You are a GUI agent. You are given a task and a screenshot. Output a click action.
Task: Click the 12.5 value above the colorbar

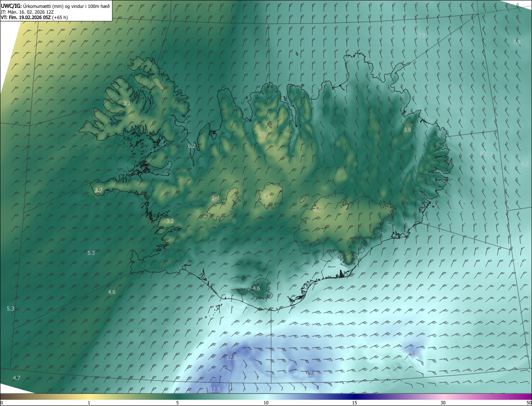[215, 389]
